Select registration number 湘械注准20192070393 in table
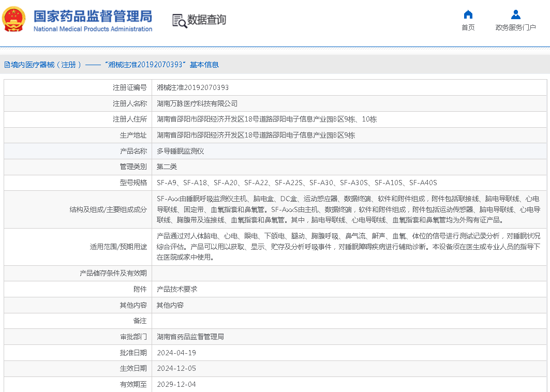This screenshot has height=392, width=550. coord(192,87)
